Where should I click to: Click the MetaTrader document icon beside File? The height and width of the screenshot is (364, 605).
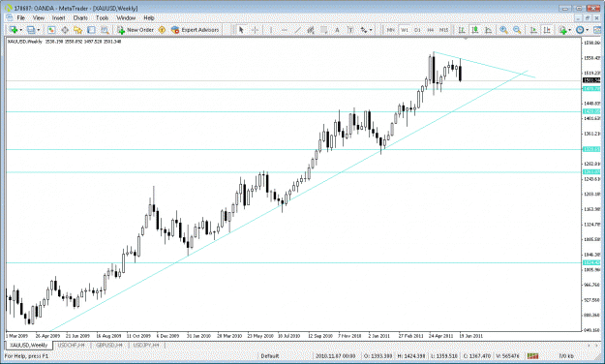click(10, 17)
